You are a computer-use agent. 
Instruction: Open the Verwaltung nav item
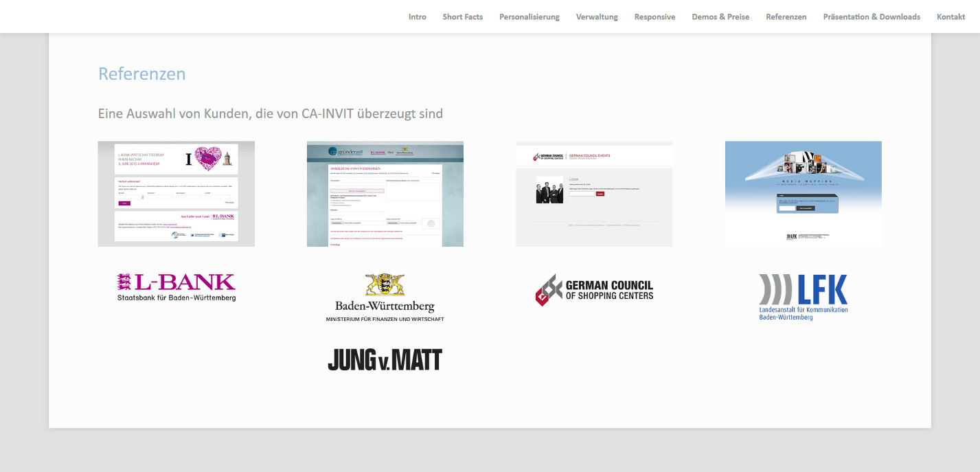[x=597, y=16]
